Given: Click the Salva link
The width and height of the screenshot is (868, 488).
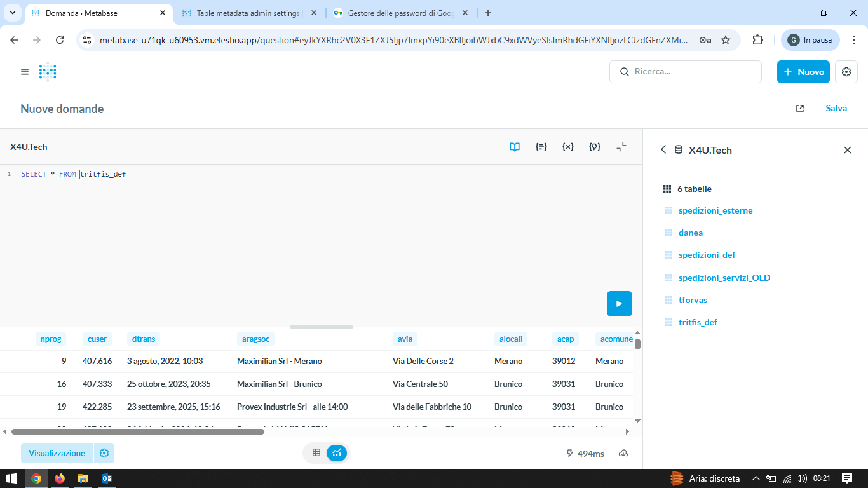Looking at the screenshot, I should click(836, 109).
